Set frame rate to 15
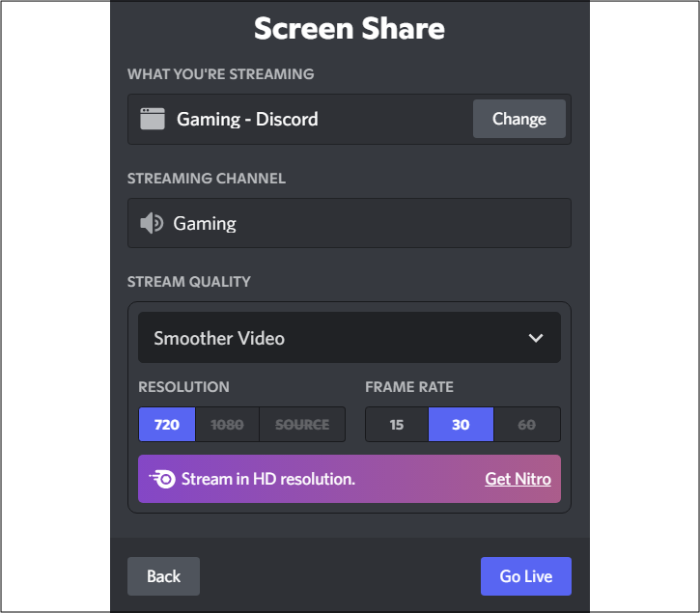The width and height of the screenshot is (700, 613). coord(397,424)
